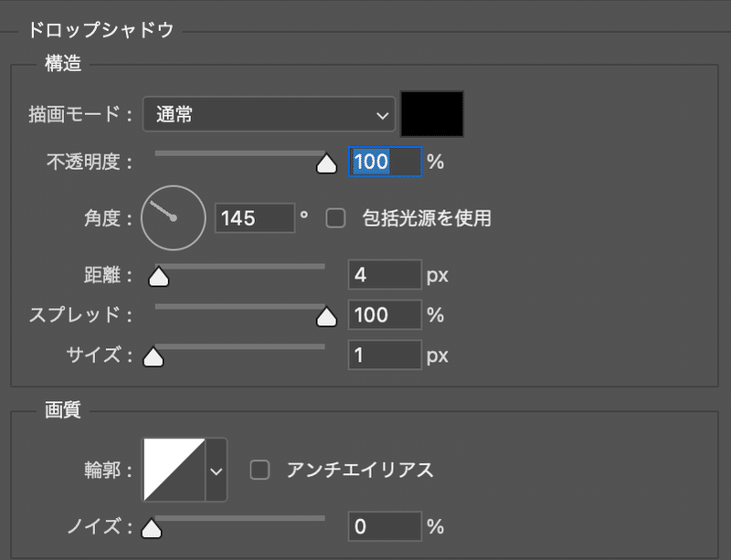Open the 描画モード blend mode dropdown

coord(269,114)
